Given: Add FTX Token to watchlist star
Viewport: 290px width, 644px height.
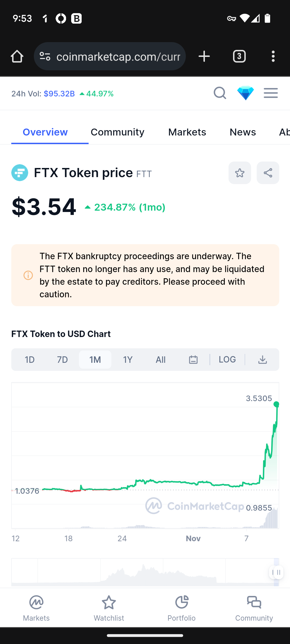Looking at the screenshot, I should pos(240,173).
